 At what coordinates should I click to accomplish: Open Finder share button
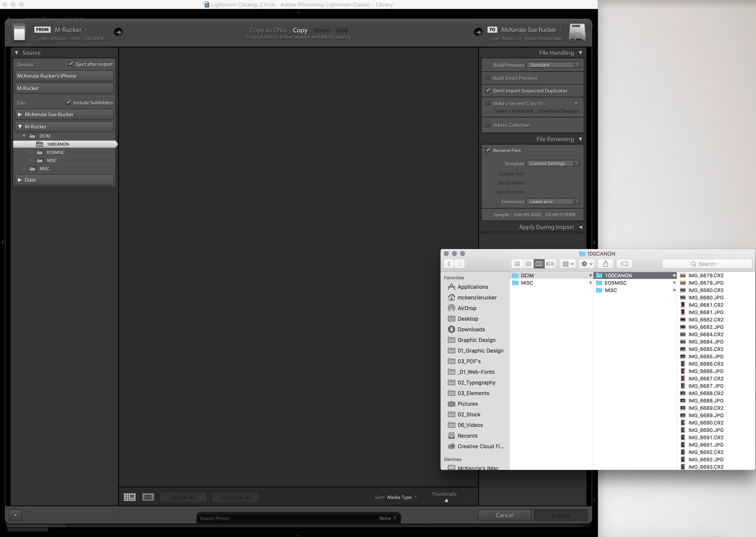605,264
